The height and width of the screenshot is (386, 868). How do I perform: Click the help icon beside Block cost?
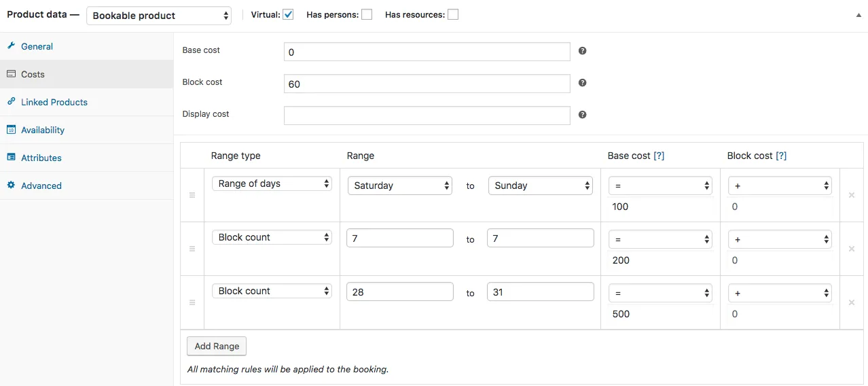[x=582, y=83]
